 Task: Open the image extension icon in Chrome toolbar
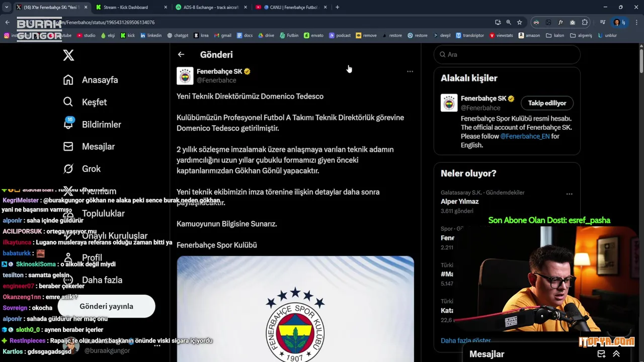(x=548, y=22)
